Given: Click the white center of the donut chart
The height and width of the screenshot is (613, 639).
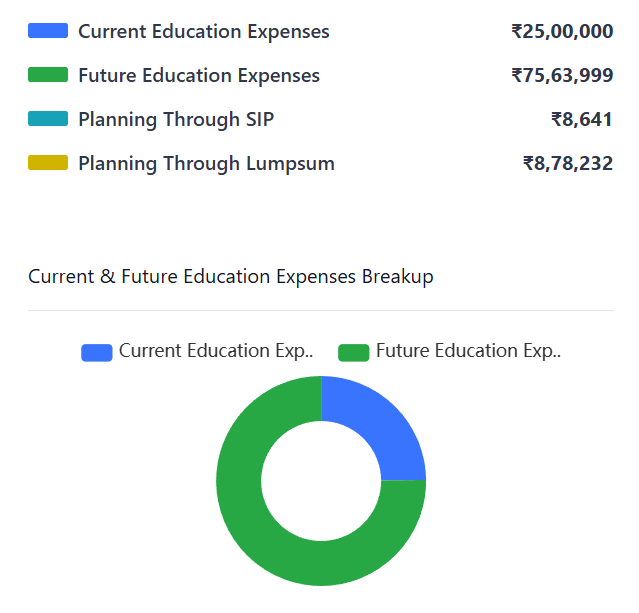Looking at the screenshot, I should (321, 481).
